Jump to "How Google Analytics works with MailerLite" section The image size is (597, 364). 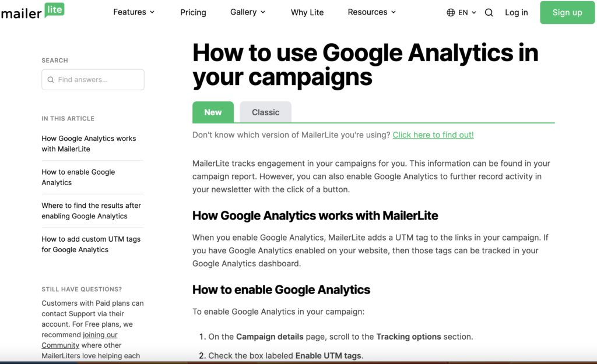[89, 144]
